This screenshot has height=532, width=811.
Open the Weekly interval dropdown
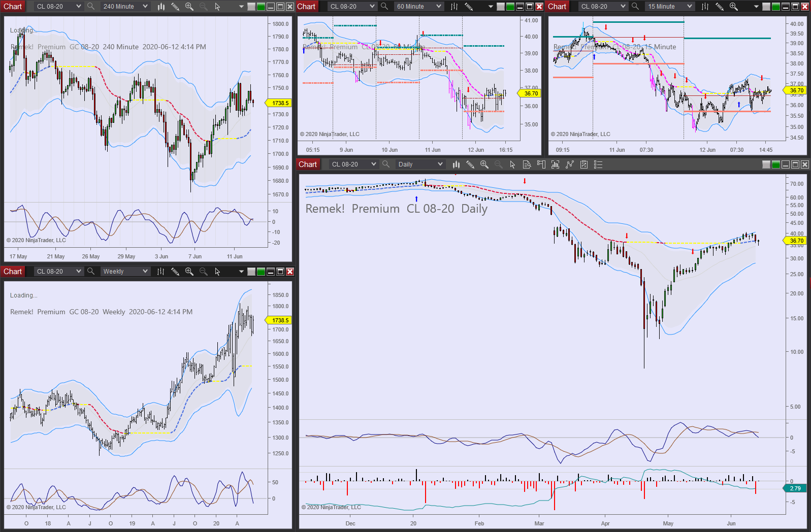(125, 272)
